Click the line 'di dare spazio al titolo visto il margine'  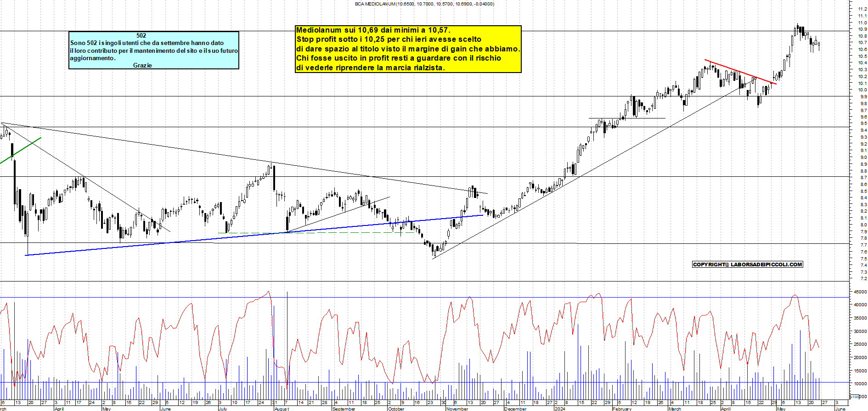pos(408,49)
